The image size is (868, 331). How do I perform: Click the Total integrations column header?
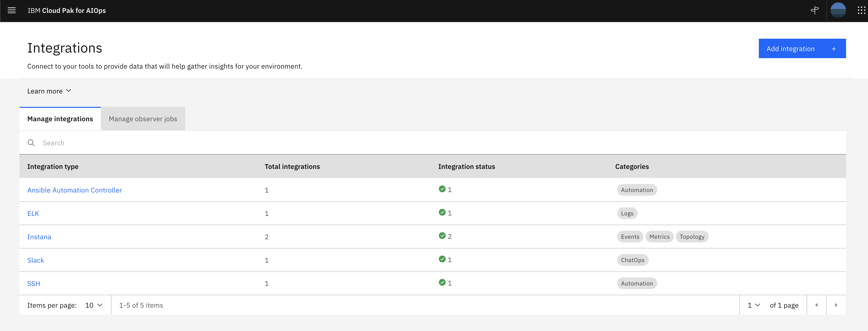[x=292, y=166]
